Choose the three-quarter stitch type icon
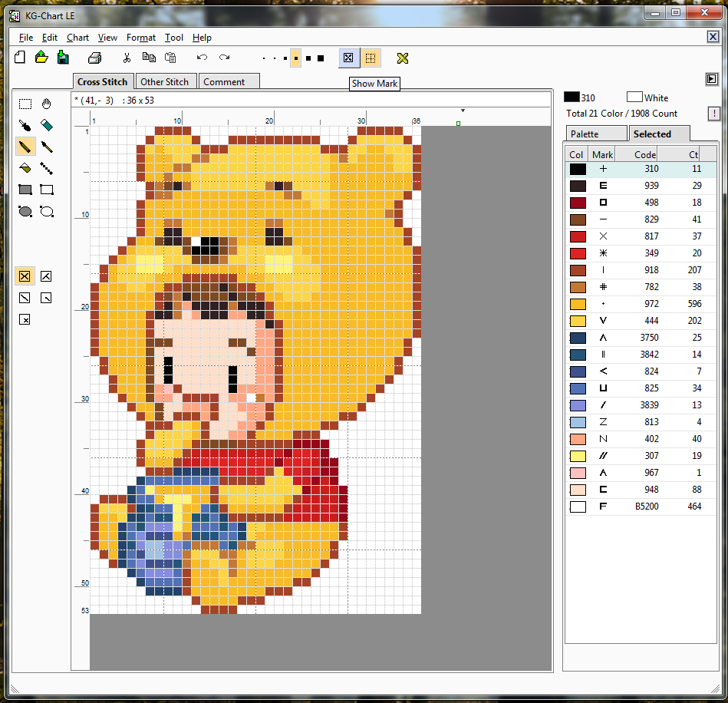Screen dimensions: 728x703 point(46,276)
